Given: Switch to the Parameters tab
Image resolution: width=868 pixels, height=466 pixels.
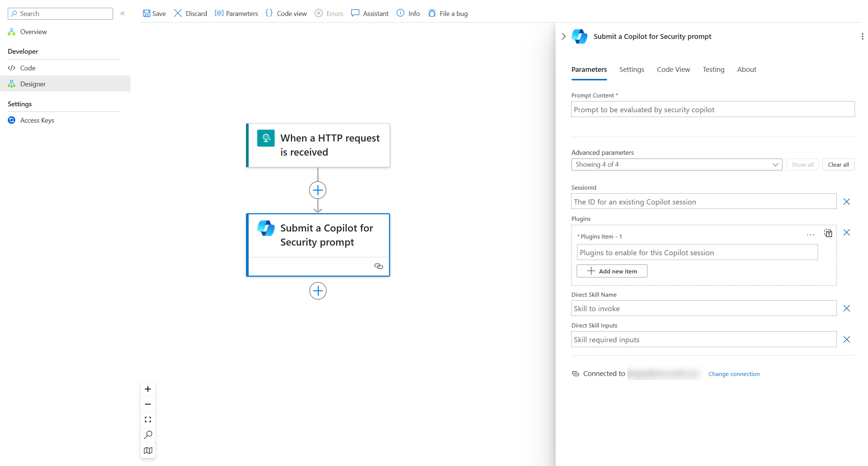Looking at the screenshot, I should (589, 70).
